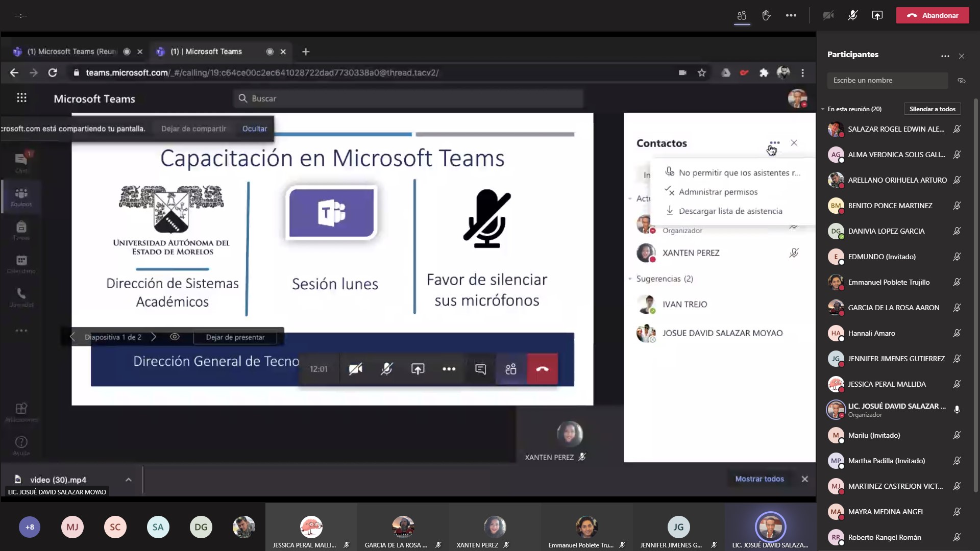Select 'No permitir que los asistentes' menu option
980x551 pixels.
[733, 172]
